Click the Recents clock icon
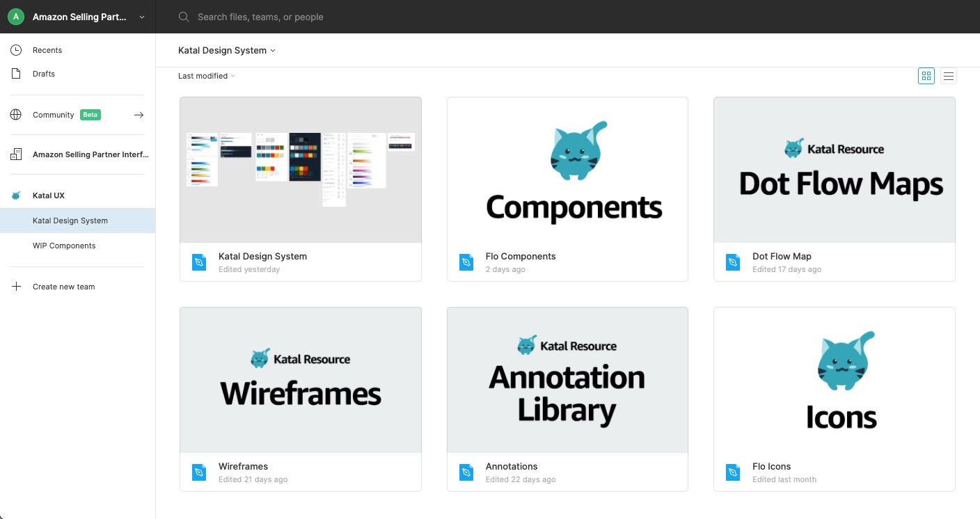Image resolution: width=980 pixels, height=519 pixels. 16,50
